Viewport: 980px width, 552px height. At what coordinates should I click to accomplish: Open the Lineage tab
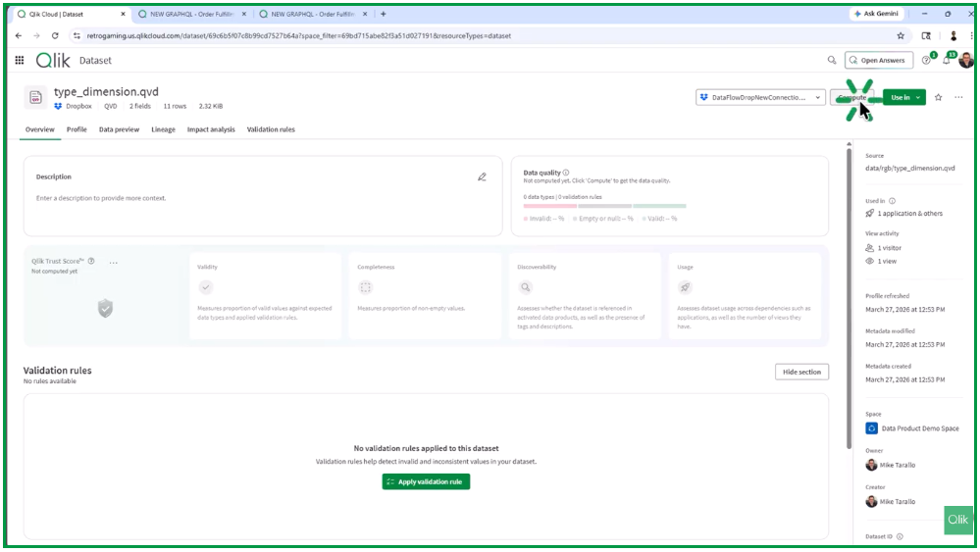point(163,129)
